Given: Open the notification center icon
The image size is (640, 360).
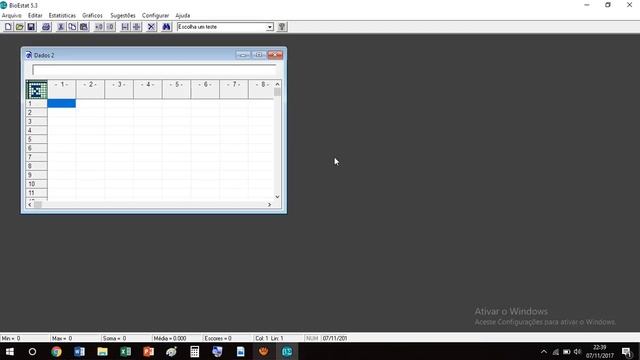Looking at the screenshot, I should [627, 352].
